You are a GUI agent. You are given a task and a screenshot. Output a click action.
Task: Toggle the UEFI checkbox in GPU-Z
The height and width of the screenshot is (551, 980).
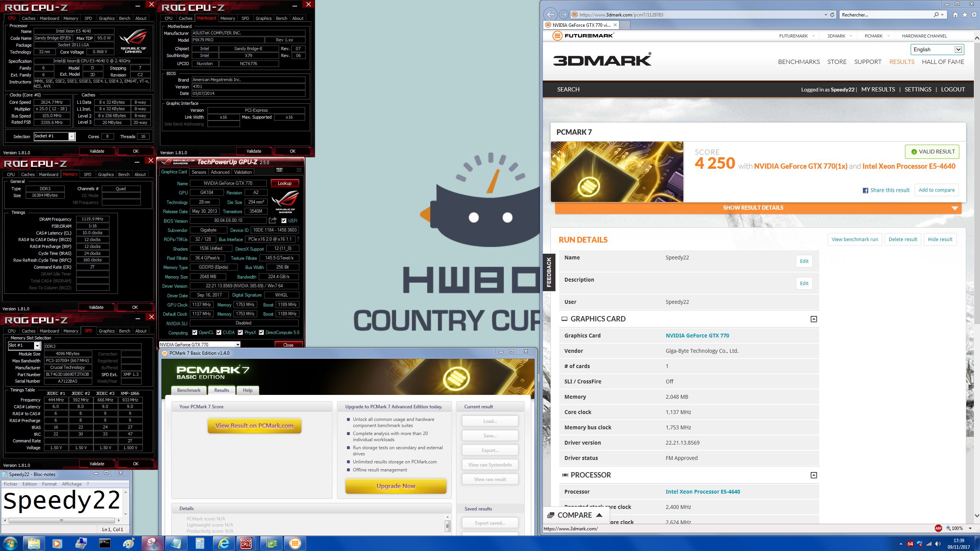pos(284,220)
